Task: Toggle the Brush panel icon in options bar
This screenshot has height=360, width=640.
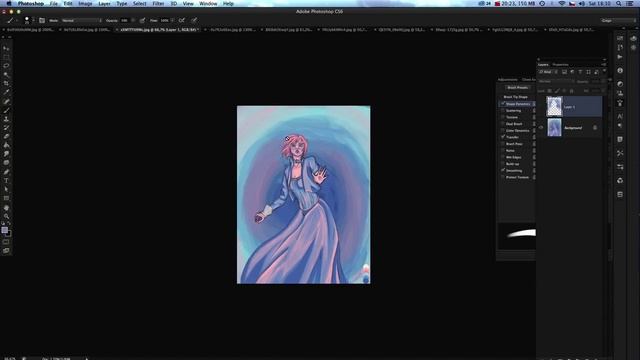Action: (42, 20)
